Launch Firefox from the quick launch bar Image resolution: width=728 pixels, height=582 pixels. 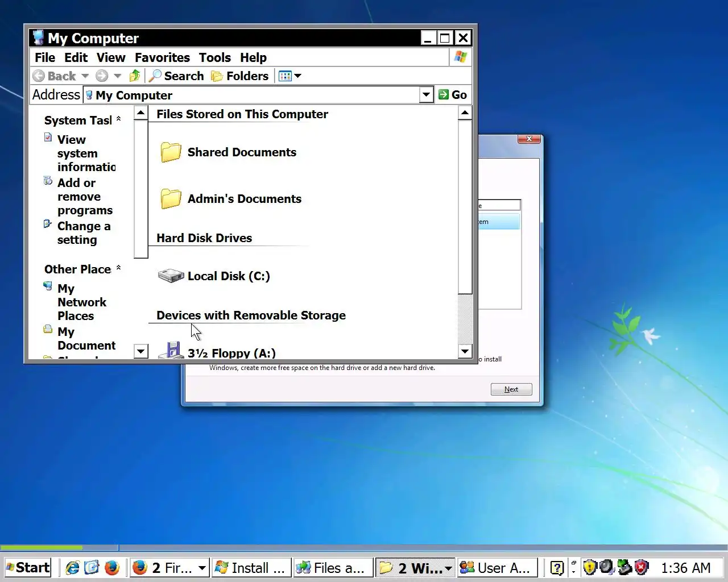(x=112, y=567)
